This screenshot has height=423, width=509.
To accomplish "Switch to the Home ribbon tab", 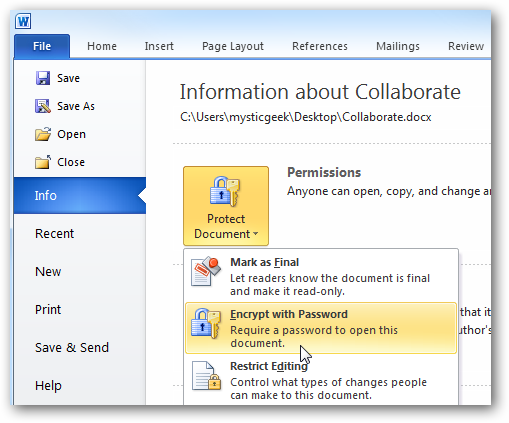I will point(102,46).
